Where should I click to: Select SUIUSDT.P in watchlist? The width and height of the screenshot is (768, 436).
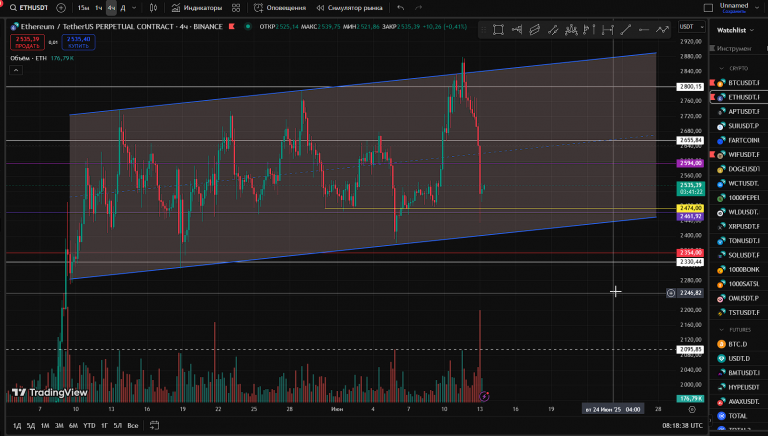739,126
